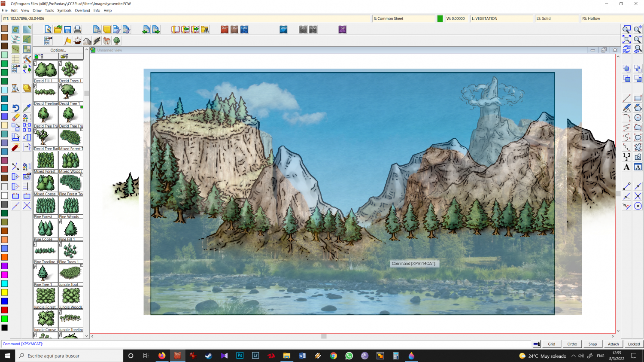Screen dimensions: 644x362
Task: Select the Mixed Copse symbol
Action: [x=46, y=185]
